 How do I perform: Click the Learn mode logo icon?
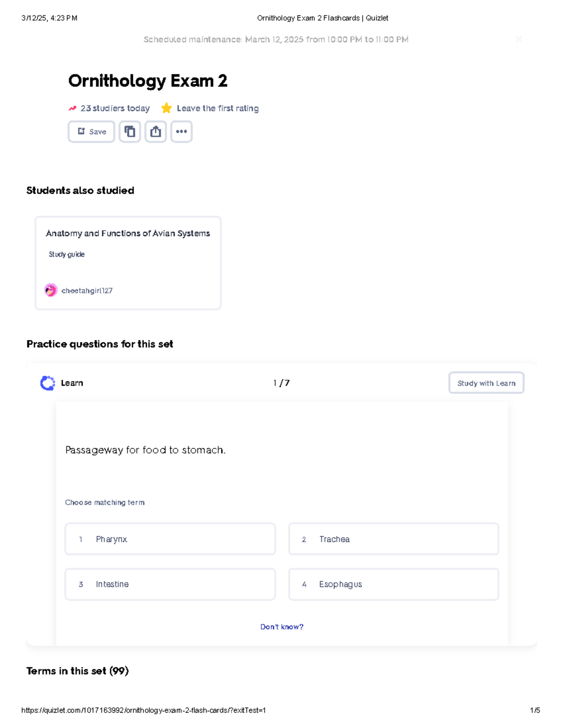(47, 383)
